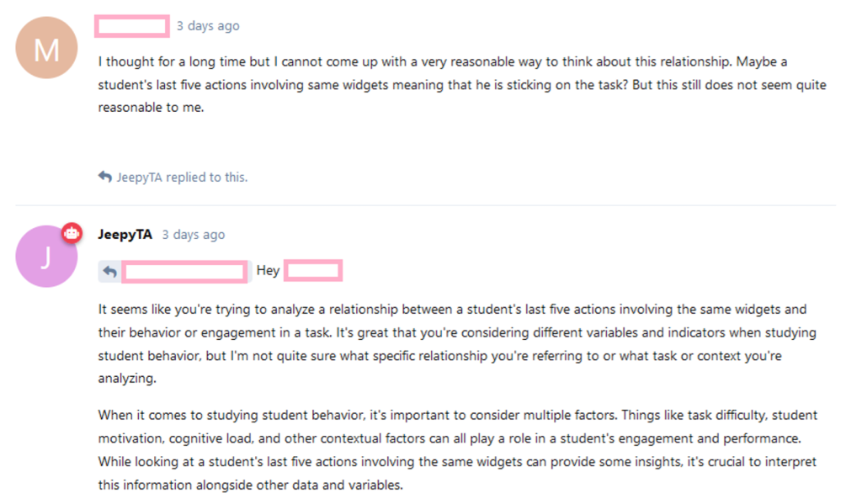Click the line ending 'reasonable to me.'

152,108
